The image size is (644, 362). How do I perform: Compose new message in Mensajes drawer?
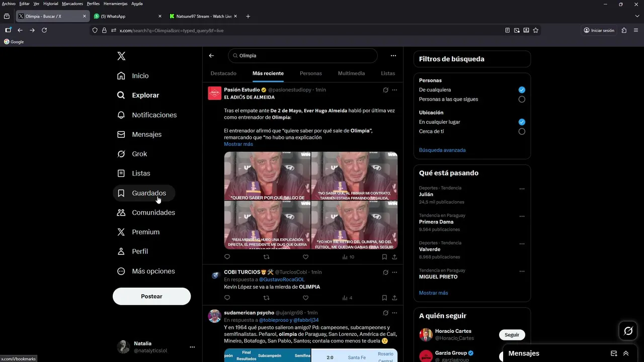click(614, 353)
